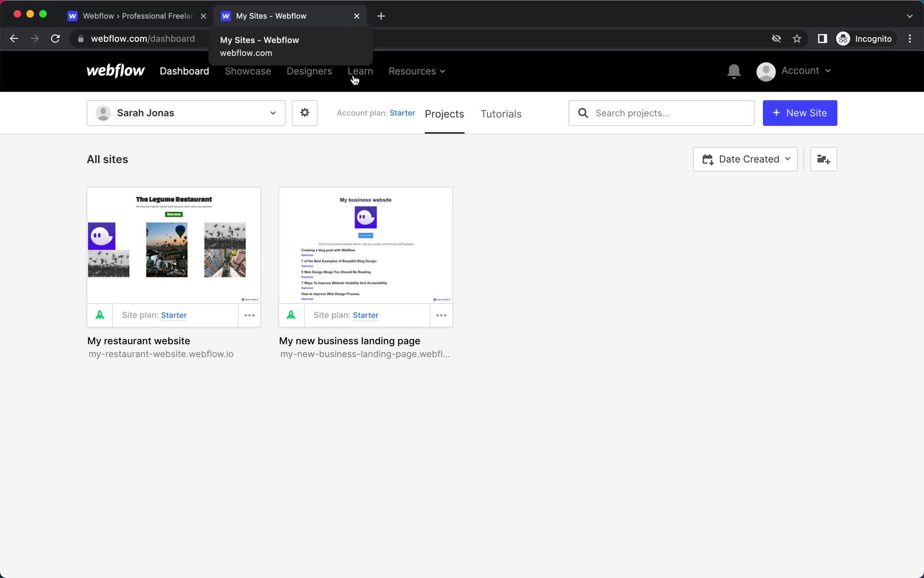The height and width of the screenshot is (578, 924).
Task: Click the Account plan Starter link
Action: (x=402, y=113)
